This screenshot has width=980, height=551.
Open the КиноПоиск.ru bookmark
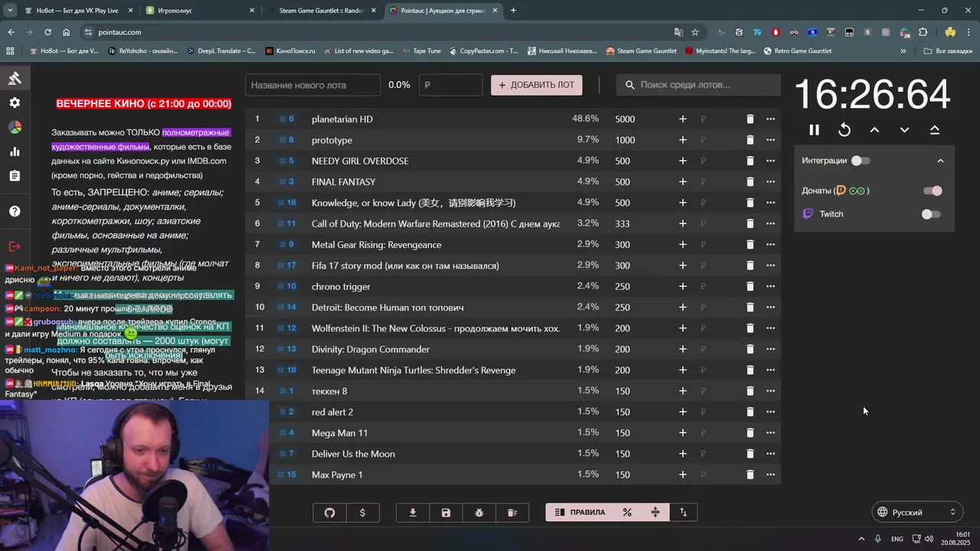coord(289,51)
